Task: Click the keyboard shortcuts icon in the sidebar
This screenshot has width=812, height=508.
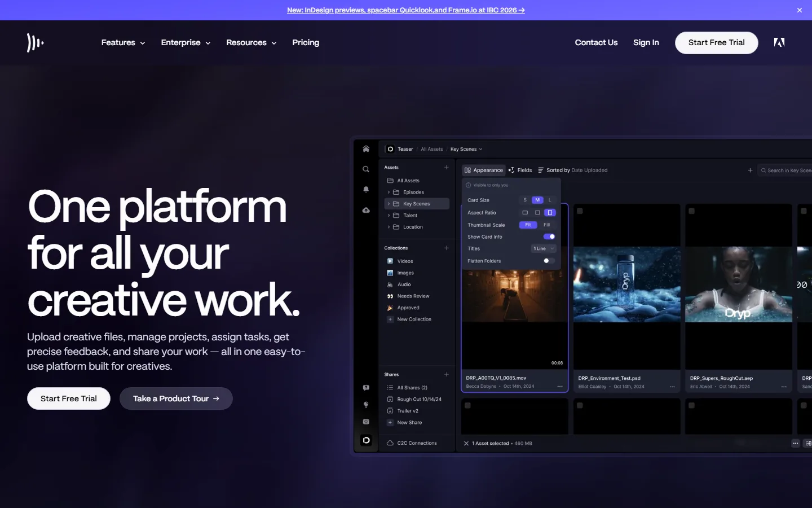Action: tap(366, 422)
